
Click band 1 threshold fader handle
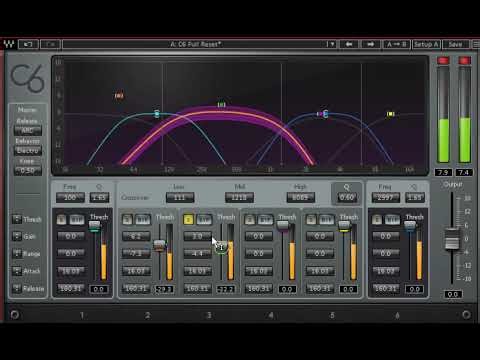pyautogui.click(x=95, y=226)
